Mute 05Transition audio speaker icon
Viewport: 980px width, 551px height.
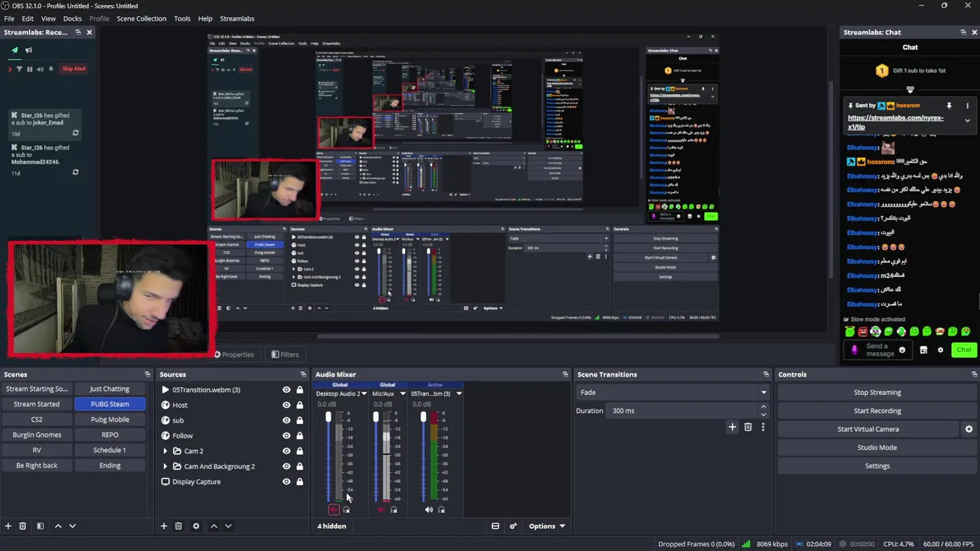point(429,510)
